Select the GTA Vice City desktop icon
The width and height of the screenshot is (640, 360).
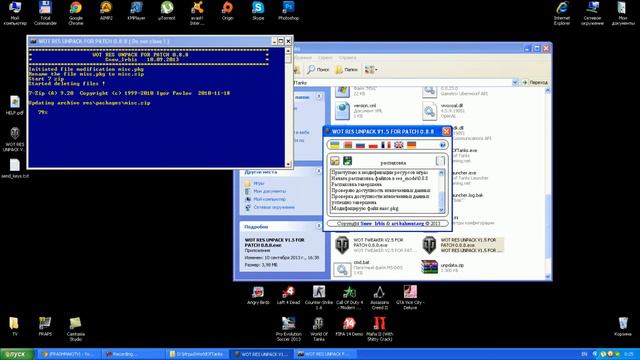click(410, 298)
